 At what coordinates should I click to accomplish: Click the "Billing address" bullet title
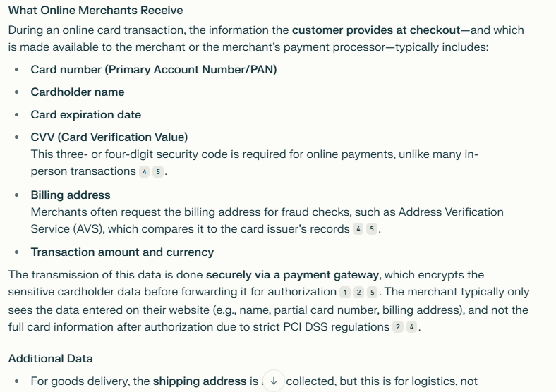71,195
